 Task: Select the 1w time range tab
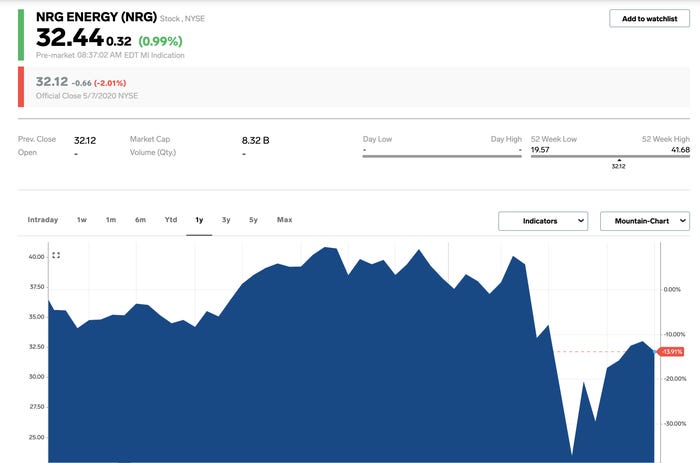pos(82,220)
